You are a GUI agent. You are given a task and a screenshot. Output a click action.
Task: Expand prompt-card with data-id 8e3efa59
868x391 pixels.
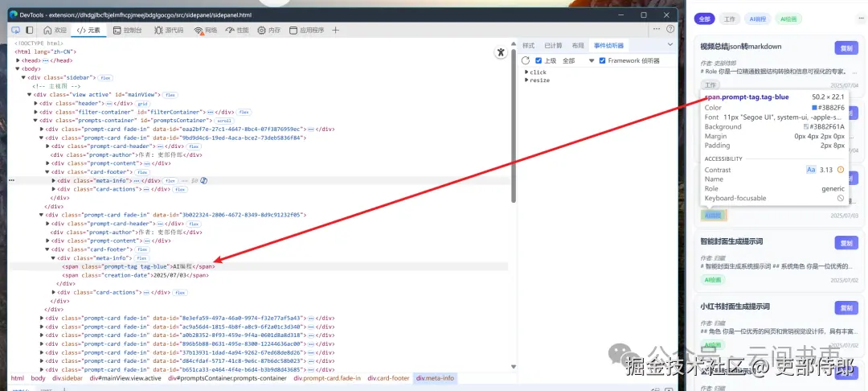point(42,318)
